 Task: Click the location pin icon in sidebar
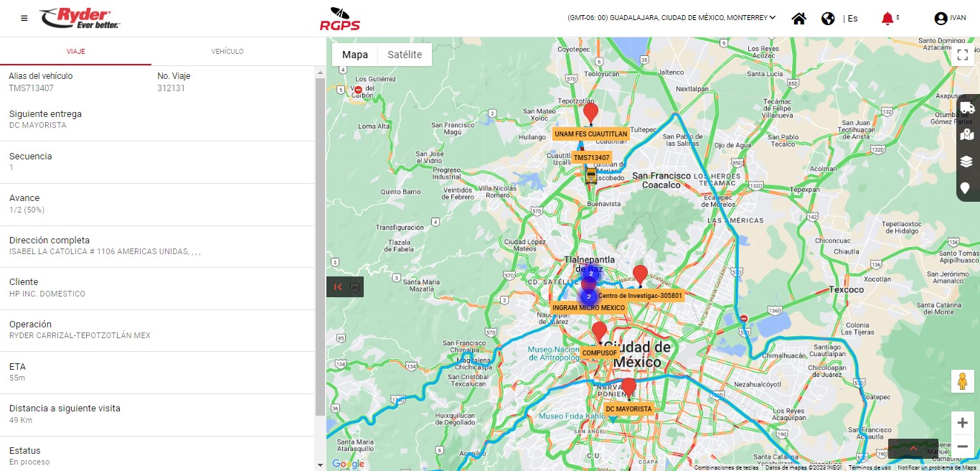(x=966, y=188)
